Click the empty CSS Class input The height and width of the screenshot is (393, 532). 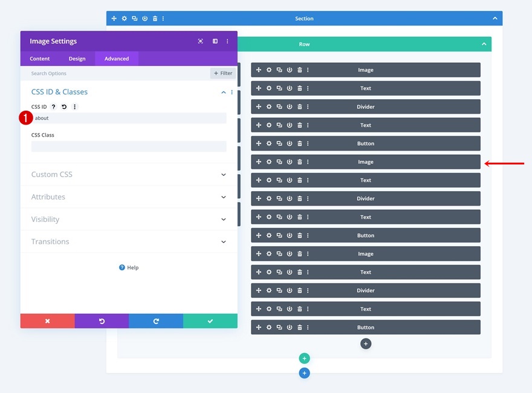(x=129, y=146)
